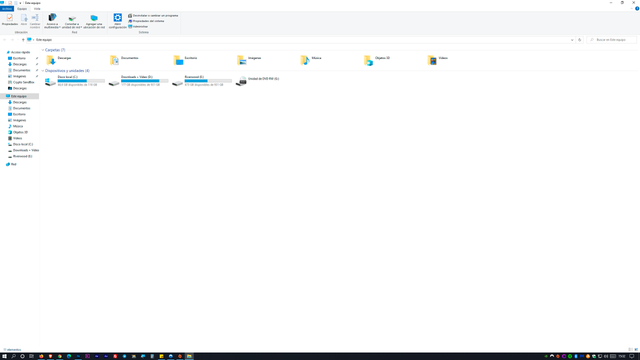Select the Objetos 3D folder in Carpetas
This screenshot has height=360, width=640.
377,60
